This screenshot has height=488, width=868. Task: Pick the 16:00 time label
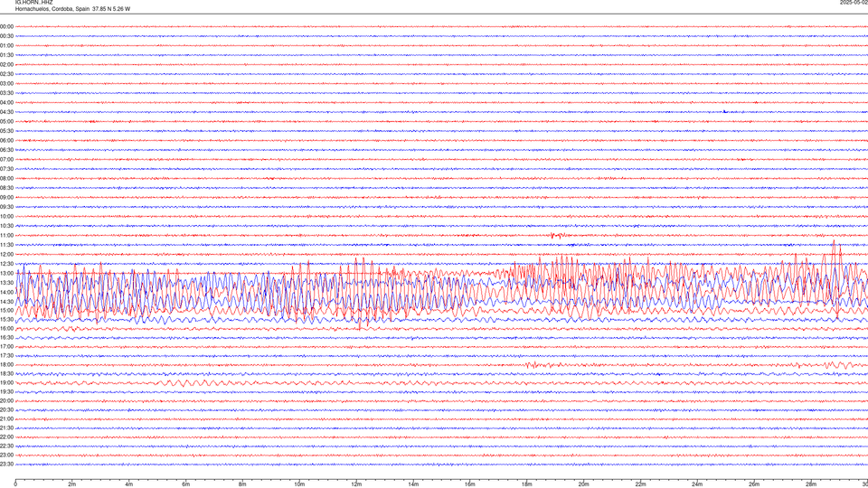click(x=6, y=328)
